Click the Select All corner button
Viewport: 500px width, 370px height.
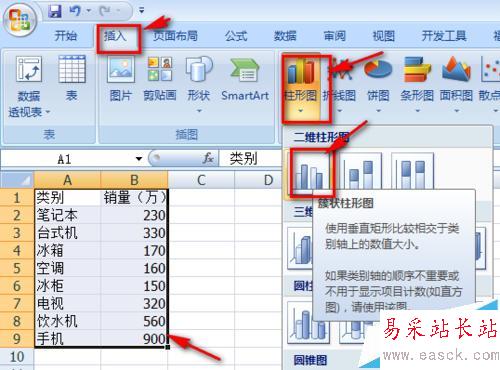17,180
